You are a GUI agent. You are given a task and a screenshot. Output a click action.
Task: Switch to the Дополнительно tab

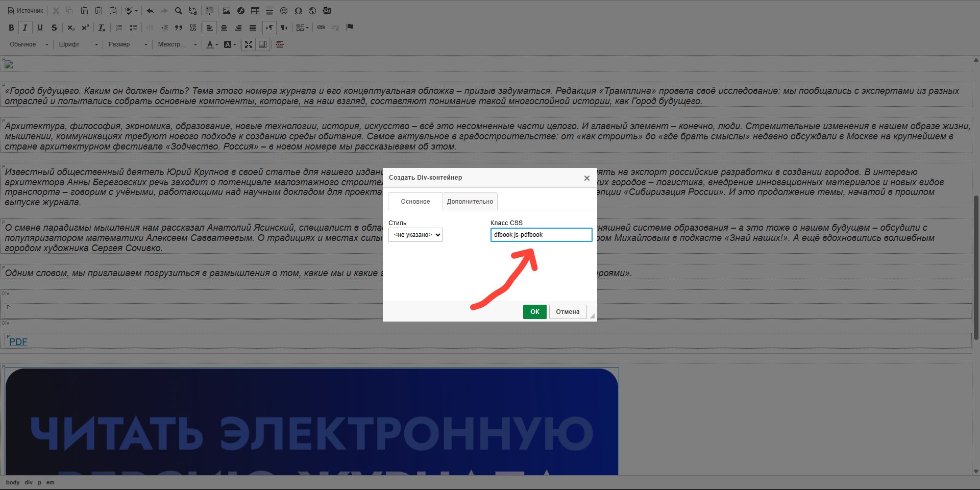coord(470,202)
